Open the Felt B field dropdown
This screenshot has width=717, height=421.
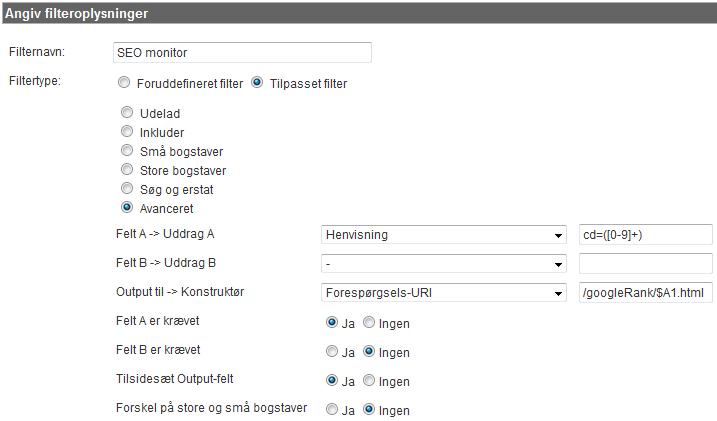pyautogui.click(x=444, y=264)
